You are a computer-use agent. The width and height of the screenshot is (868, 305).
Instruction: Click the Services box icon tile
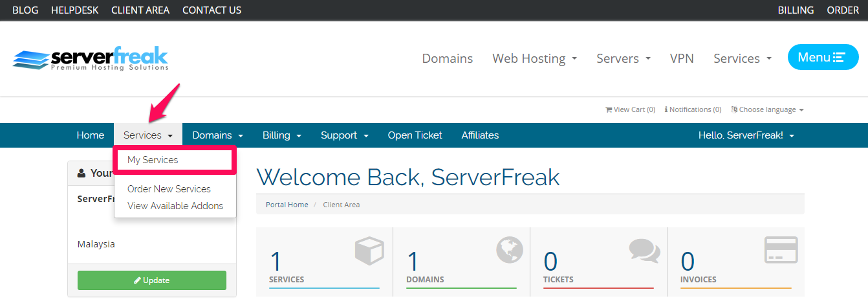point(369,249)
